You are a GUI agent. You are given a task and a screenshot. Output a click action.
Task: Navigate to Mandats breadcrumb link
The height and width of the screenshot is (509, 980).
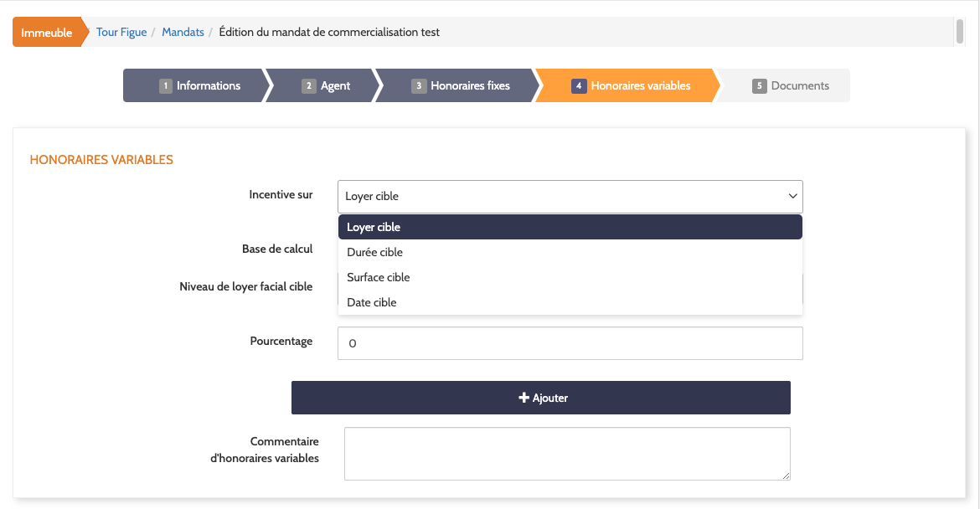click(183, 33)
